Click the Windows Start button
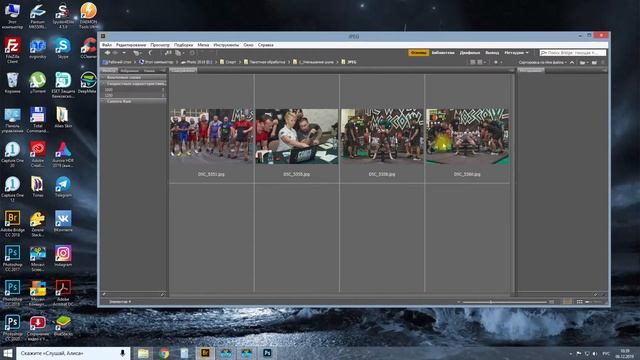The image size is (640, 360). [x=8, y=353]
